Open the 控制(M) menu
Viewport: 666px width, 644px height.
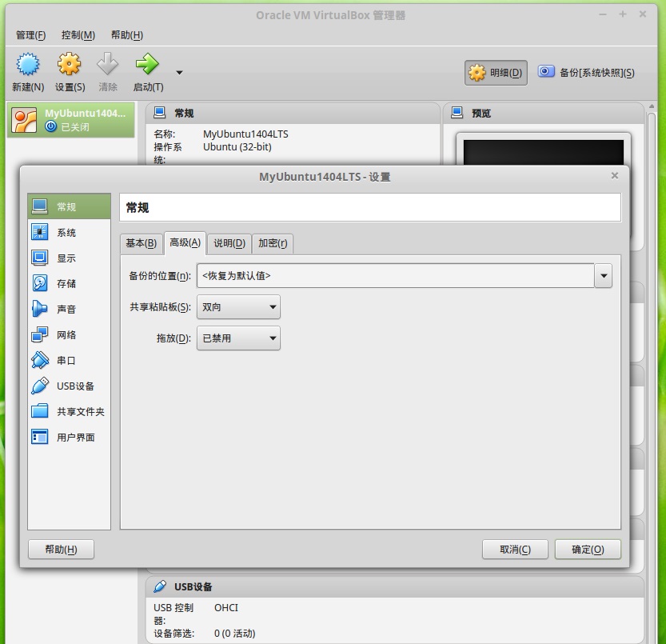(x=78, y=35)
